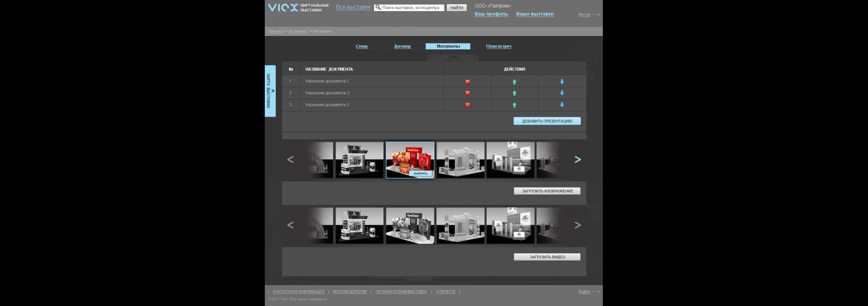Move document 2 up with green arrow
Viewport: 868px width, 306px height.
coord(514,93)
